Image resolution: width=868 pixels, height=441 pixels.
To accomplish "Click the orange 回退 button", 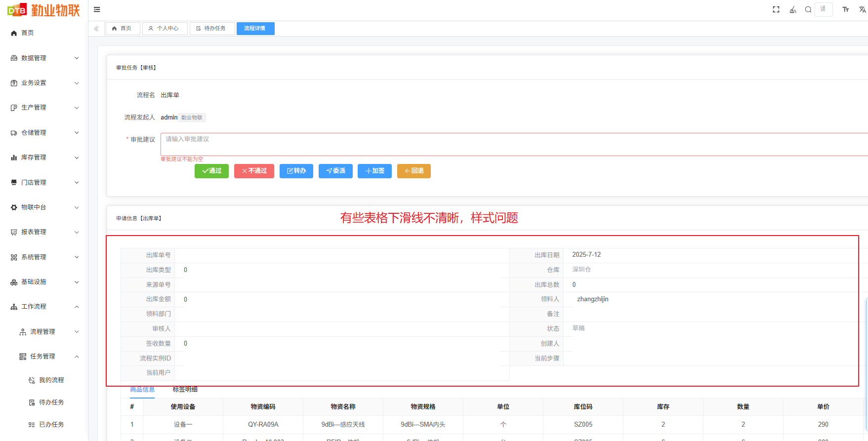I will [413, 171].
